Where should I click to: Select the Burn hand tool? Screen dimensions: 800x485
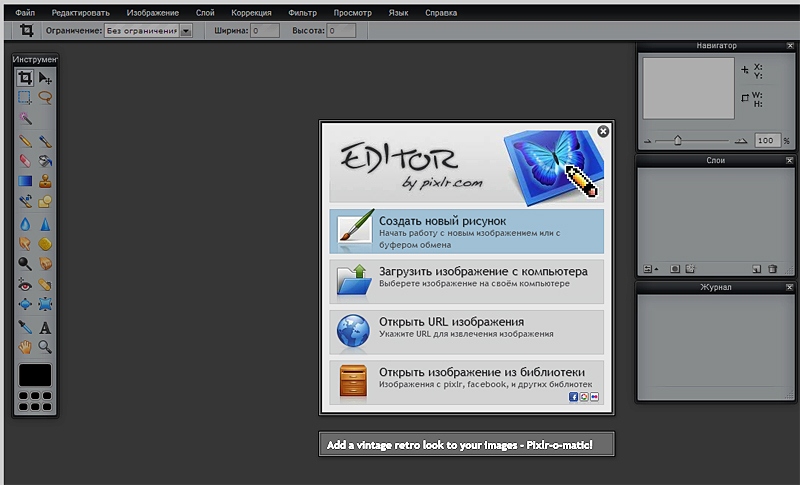click(45, 264)
